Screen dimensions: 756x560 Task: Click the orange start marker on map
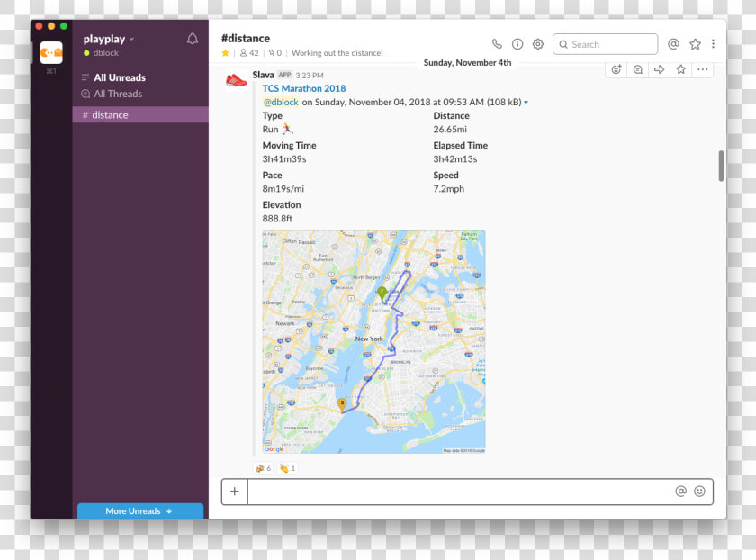coord(342,404)
